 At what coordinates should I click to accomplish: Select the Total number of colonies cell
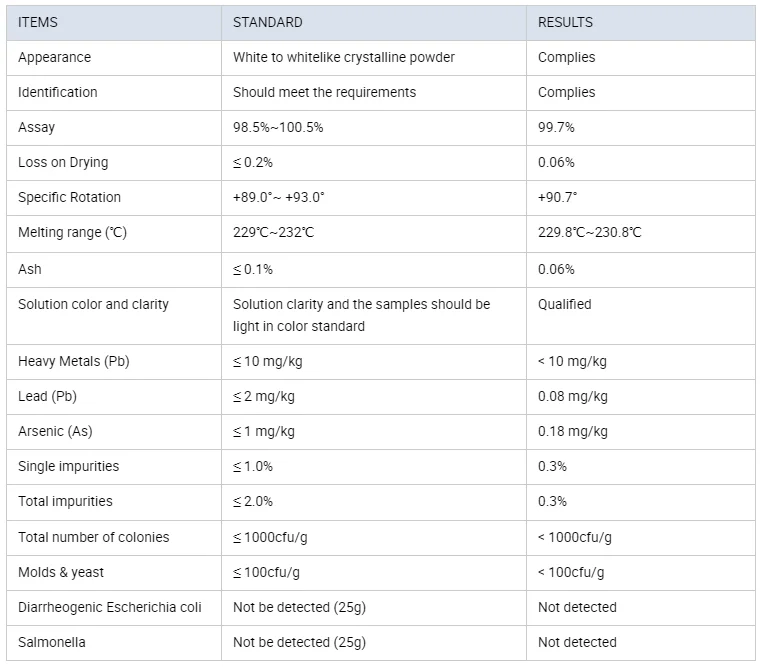click(93, 537)
